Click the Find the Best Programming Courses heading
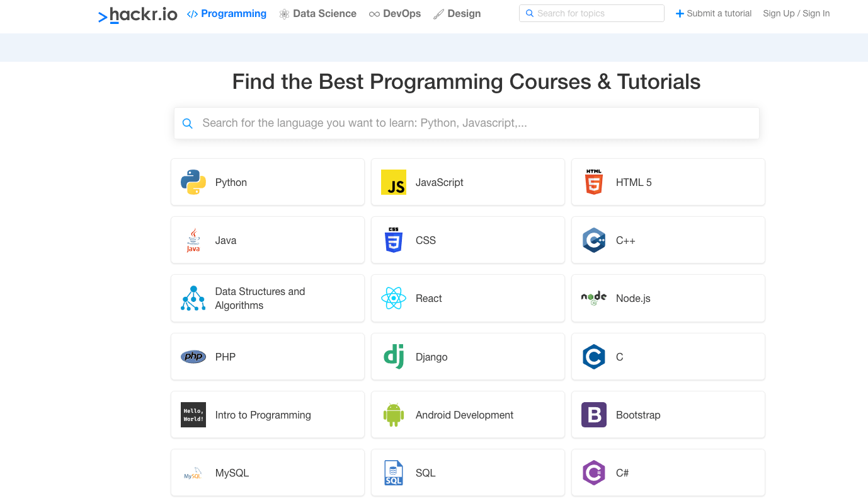The image size is (868, 503). click(x=466, y=81)
